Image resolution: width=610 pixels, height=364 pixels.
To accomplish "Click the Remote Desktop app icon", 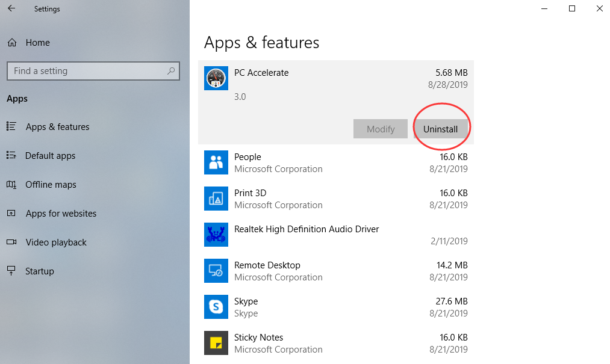I will click(x=216, y=271).
